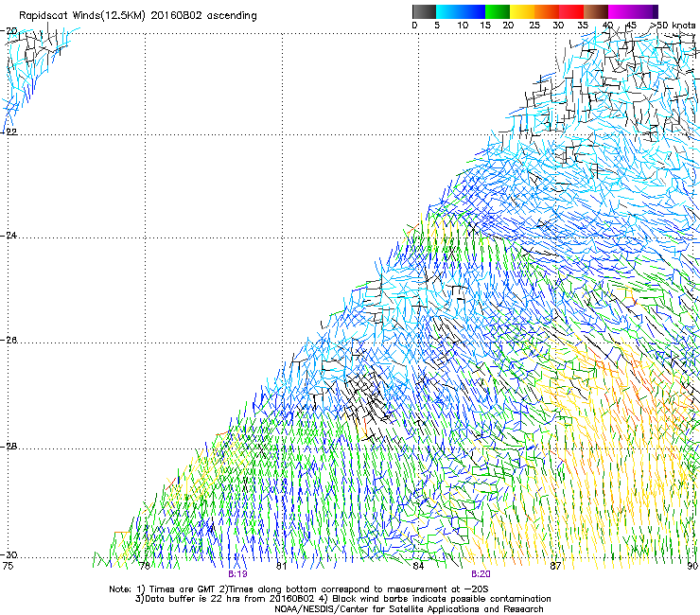Click the purple 'B:20' time label

coord(481,574)
